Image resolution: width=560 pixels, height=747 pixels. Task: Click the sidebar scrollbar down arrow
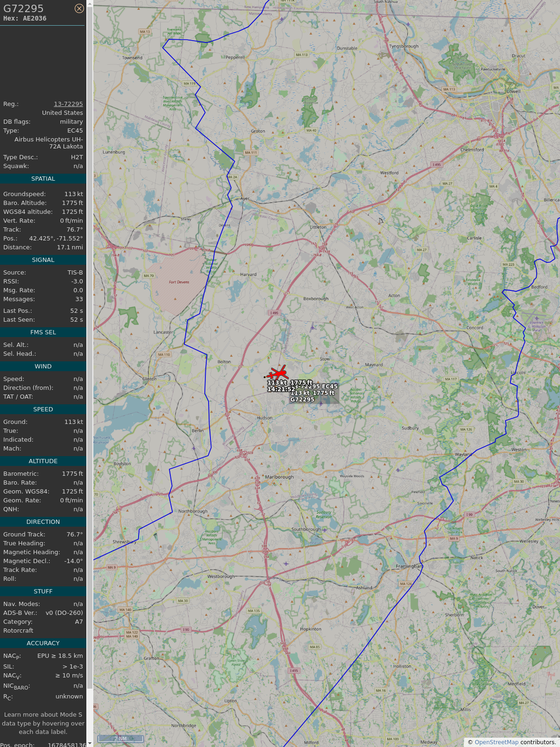pos(90,744)
